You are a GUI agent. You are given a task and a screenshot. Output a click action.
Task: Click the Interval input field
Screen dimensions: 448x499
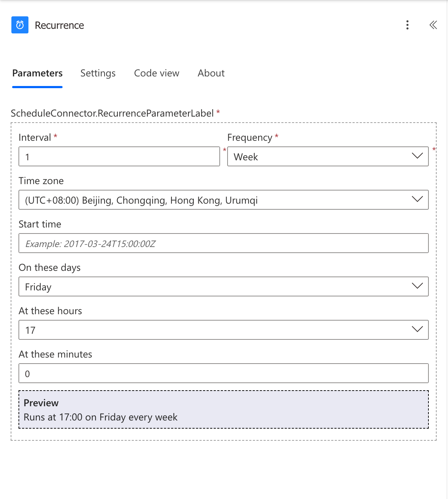pos(119,156)
